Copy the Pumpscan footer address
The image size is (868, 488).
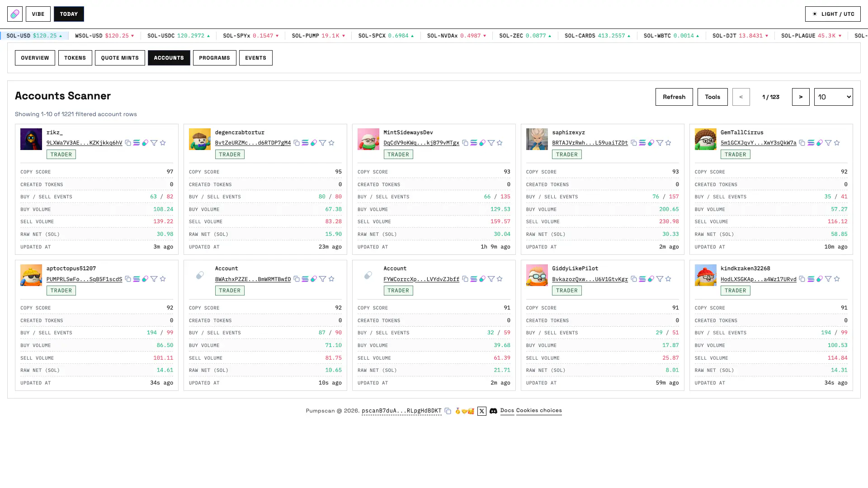(448, 411)
